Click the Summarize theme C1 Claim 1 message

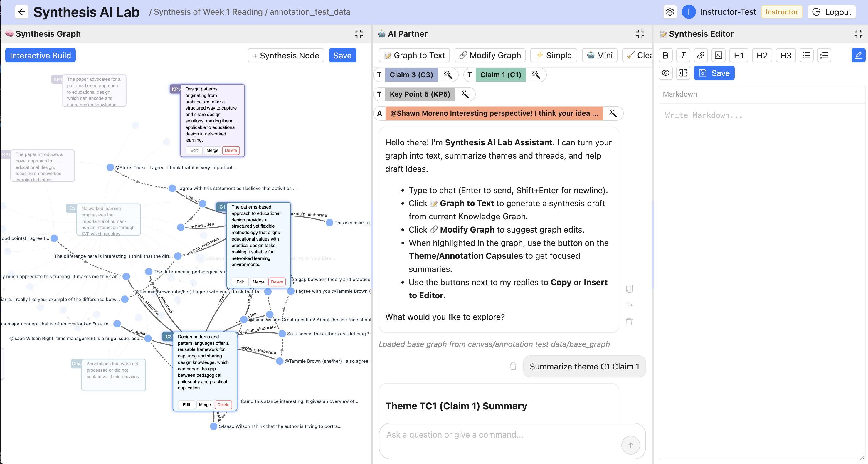click(x=584, y=366)
